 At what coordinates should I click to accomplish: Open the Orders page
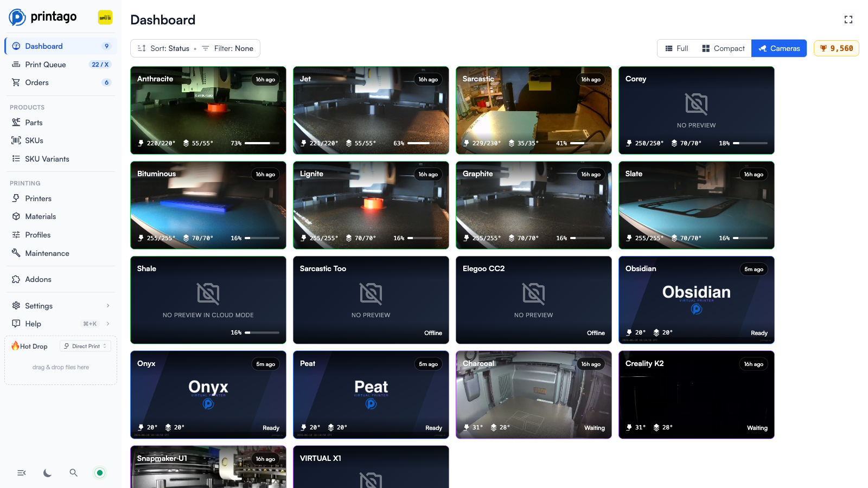60,82
